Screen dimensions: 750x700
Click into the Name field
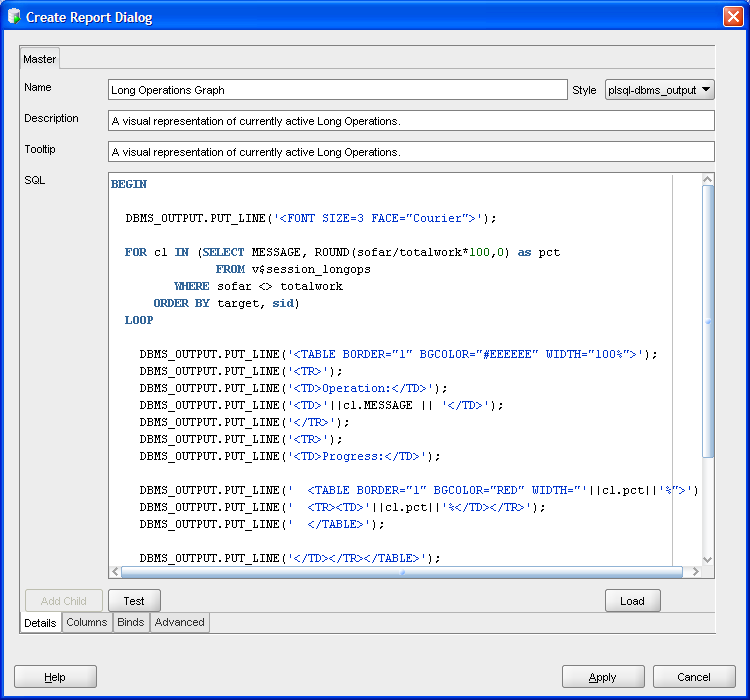click(337, 90)
